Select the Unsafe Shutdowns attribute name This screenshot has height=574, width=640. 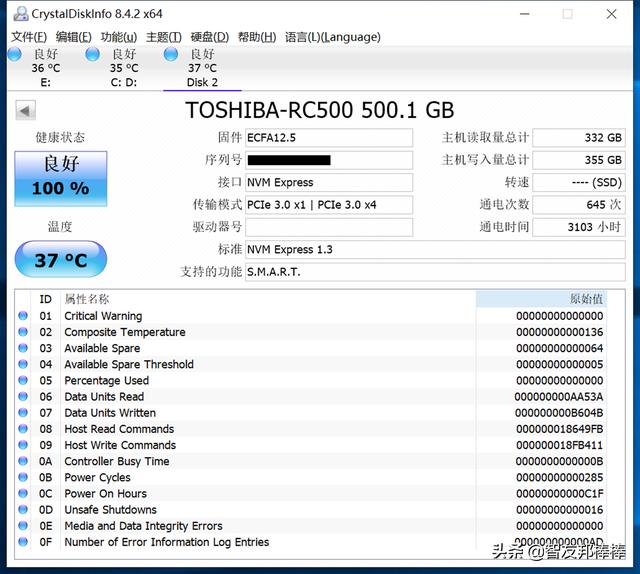click(x=110, y=510)
